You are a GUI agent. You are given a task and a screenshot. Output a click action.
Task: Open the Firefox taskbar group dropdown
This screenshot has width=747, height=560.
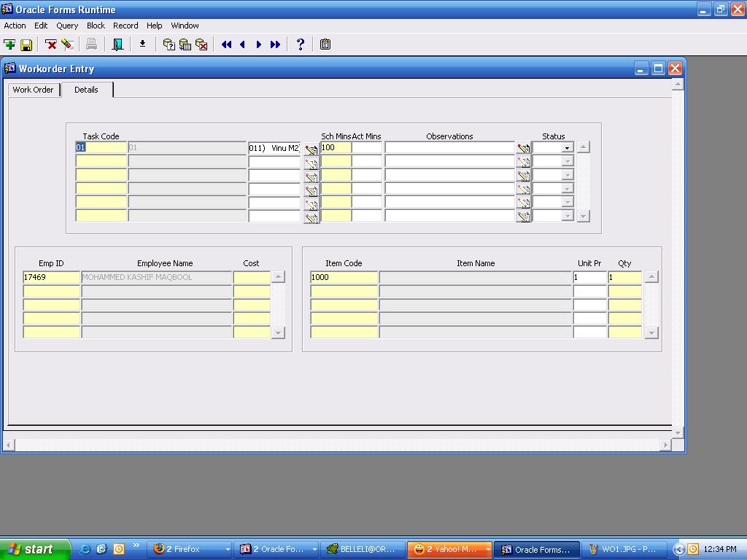click(x=228, y=549)
